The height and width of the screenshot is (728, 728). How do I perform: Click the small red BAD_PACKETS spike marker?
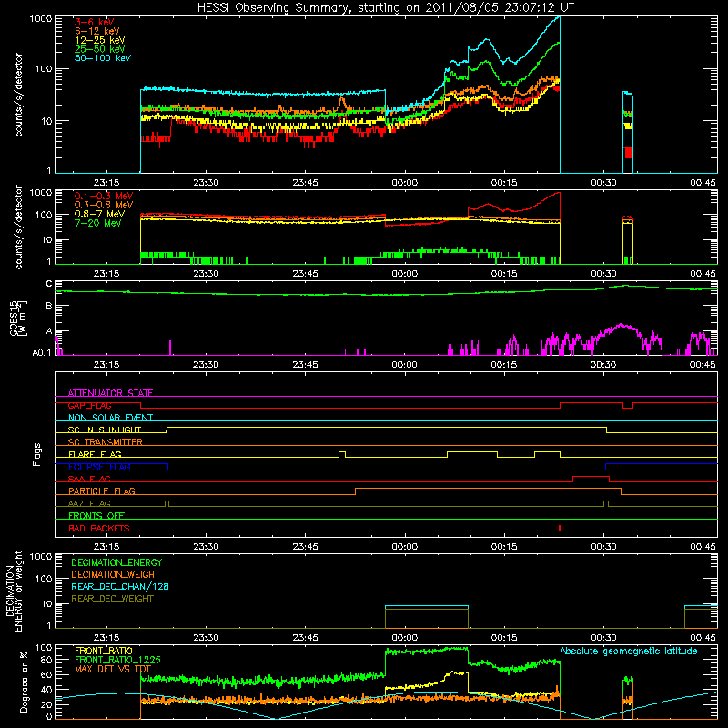[x=560, y=528]
